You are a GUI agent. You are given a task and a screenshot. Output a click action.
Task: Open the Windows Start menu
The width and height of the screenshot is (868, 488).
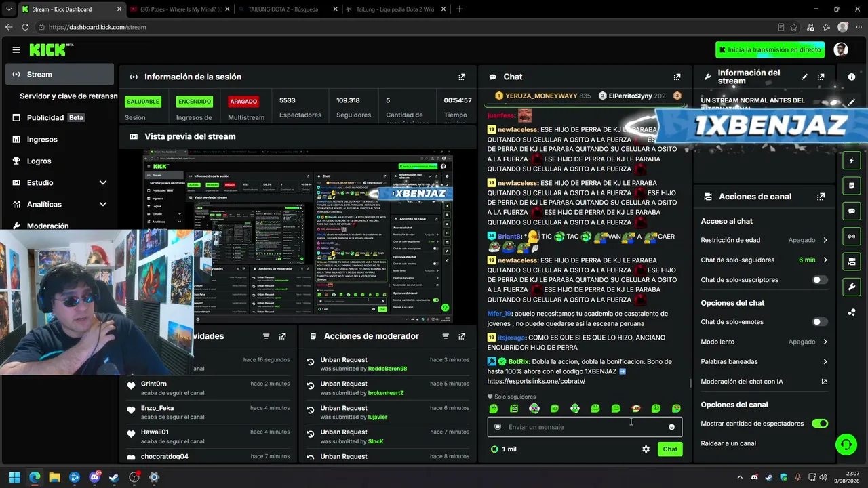(x=14, y=477)
